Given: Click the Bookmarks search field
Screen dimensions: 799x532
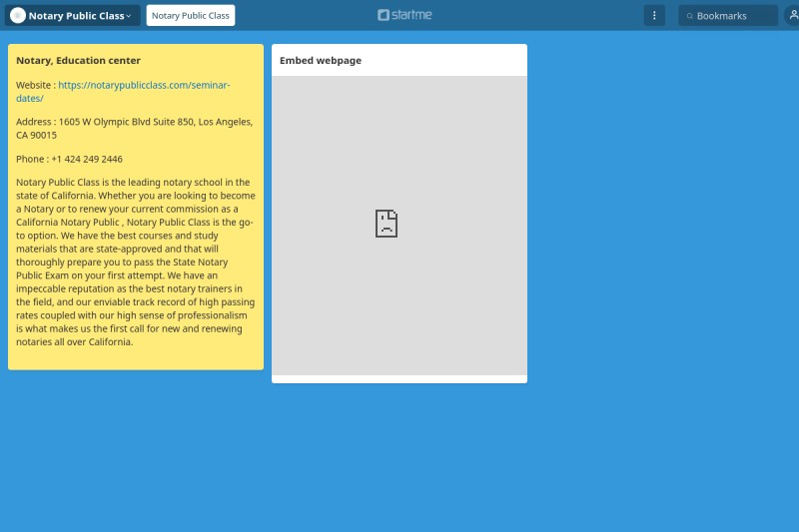Looking at the screenshot, I should click(728, 16).
